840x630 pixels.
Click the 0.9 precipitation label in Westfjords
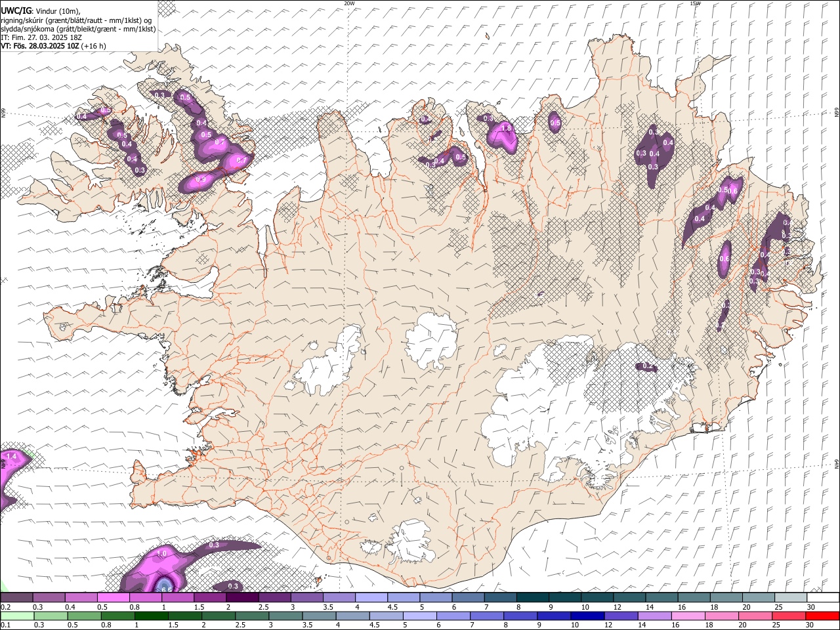click(x=201, y=179)
